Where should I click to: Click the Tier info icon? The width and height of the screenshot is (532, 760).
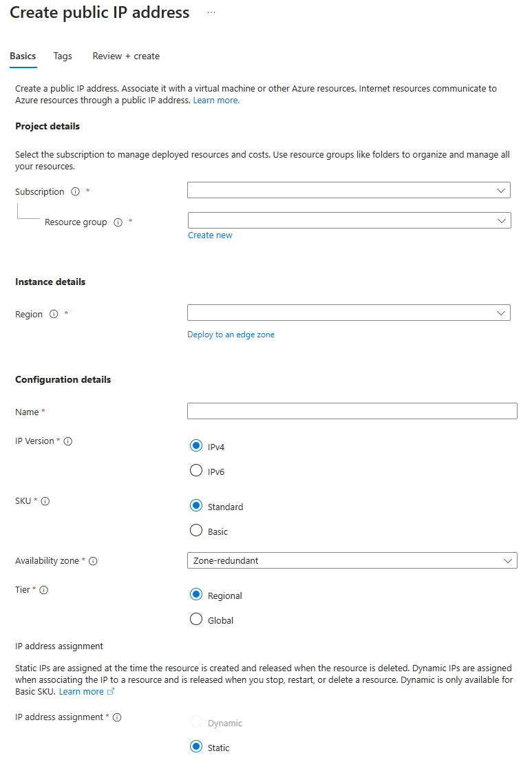point(43,590)
